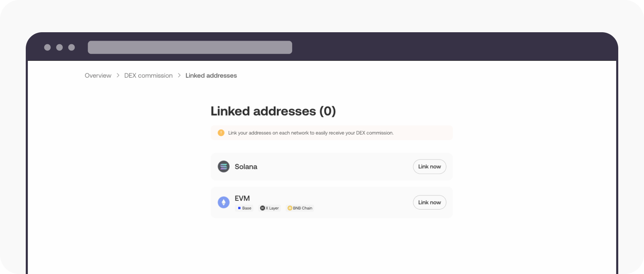Click the orange warning icon in the banner
The image size is (644, 274).
221,133
